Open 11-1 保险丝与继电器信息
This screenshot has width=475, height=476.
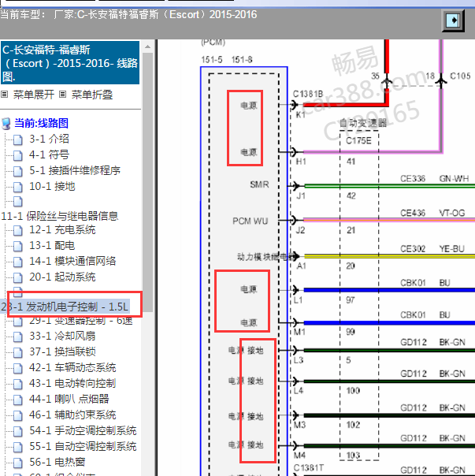(x=60, y=216)
